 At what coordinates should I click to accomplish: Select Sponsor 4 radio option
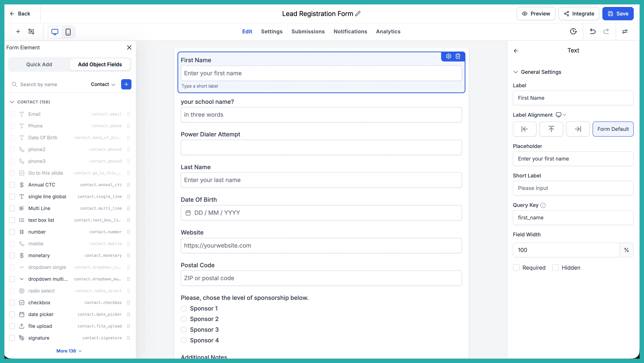184,340
